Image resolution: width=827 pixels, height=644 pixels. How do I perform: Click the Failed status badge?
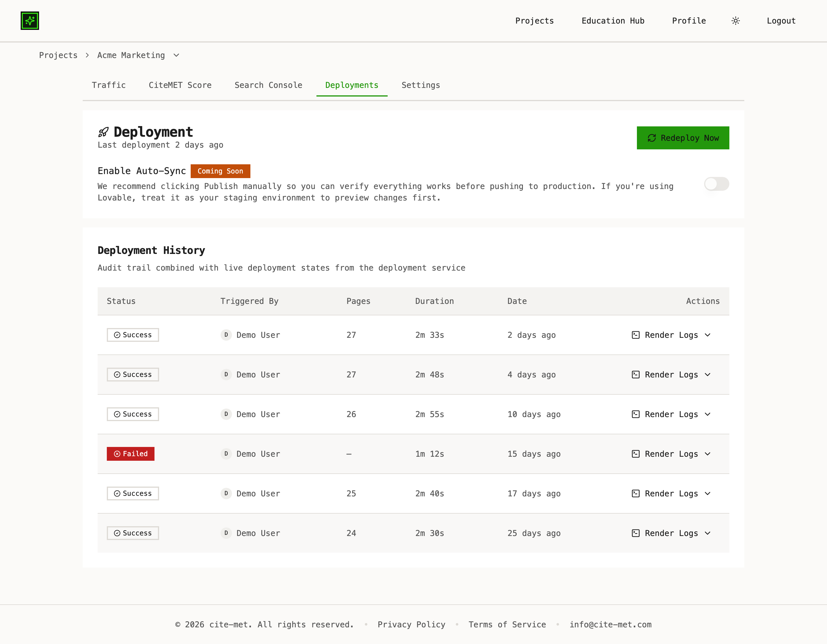click(x=131, y=454)
